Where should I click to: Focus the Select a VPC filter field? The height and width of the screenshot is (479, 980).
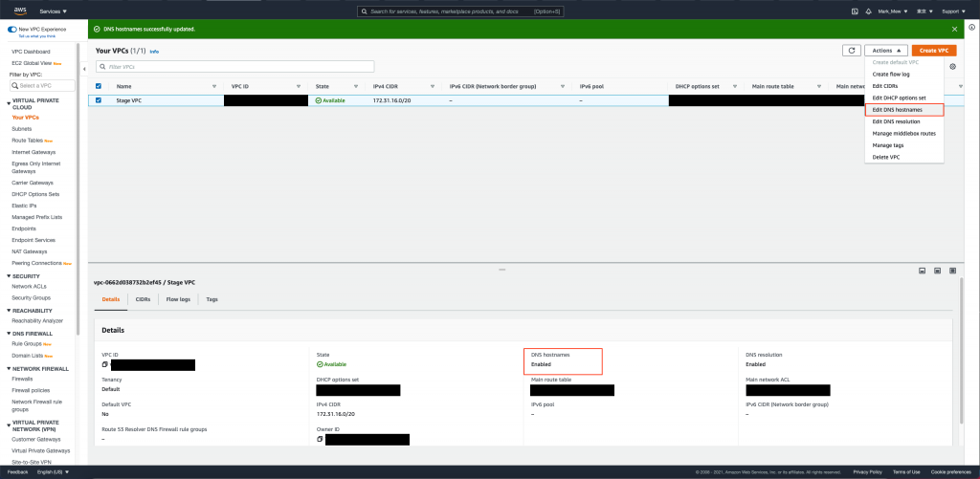[x=42, y=85]
